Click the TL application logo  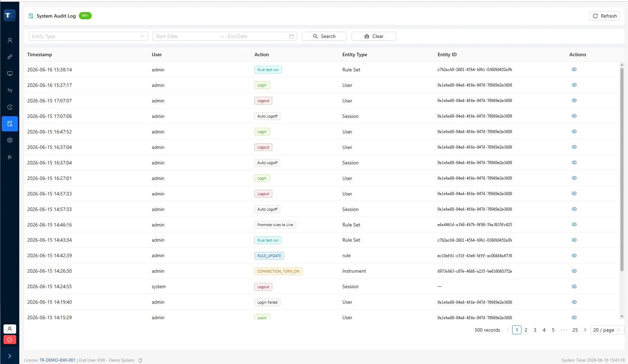pos(10,15)
